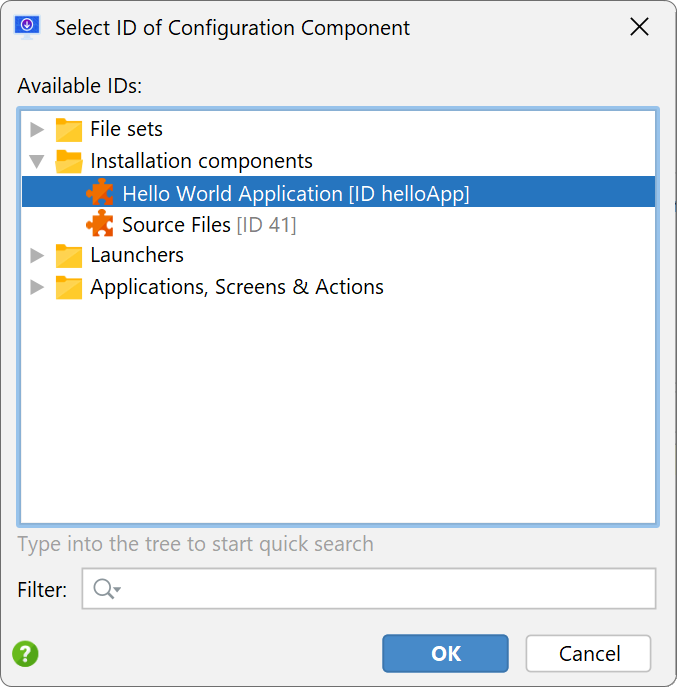Screen dimensions: 677x687
Task: Click the File sets folder icon
Action: 69,130
